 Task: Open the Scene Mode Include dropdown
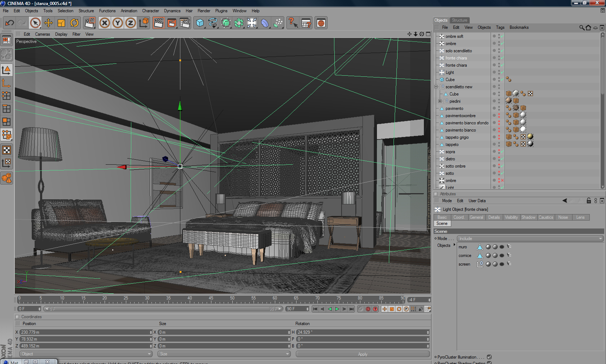pos(530,239)
